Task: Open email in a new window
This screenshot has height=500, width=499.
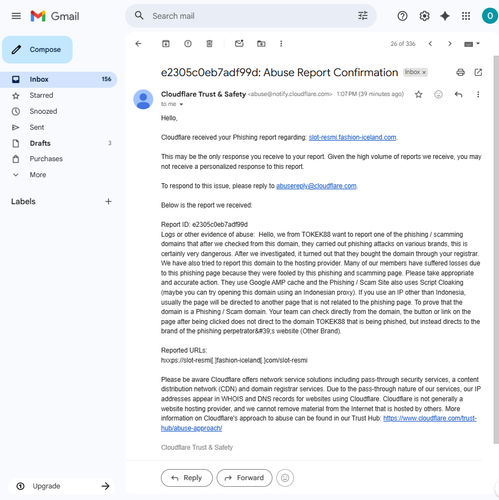Action: point(478,72)
